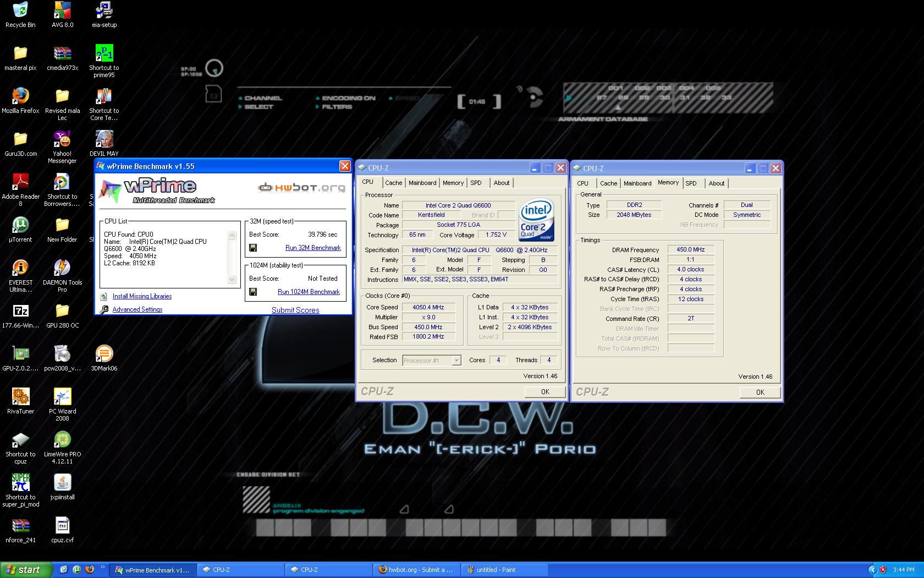Select untitled - Paint taskbar button

[504, 570]
